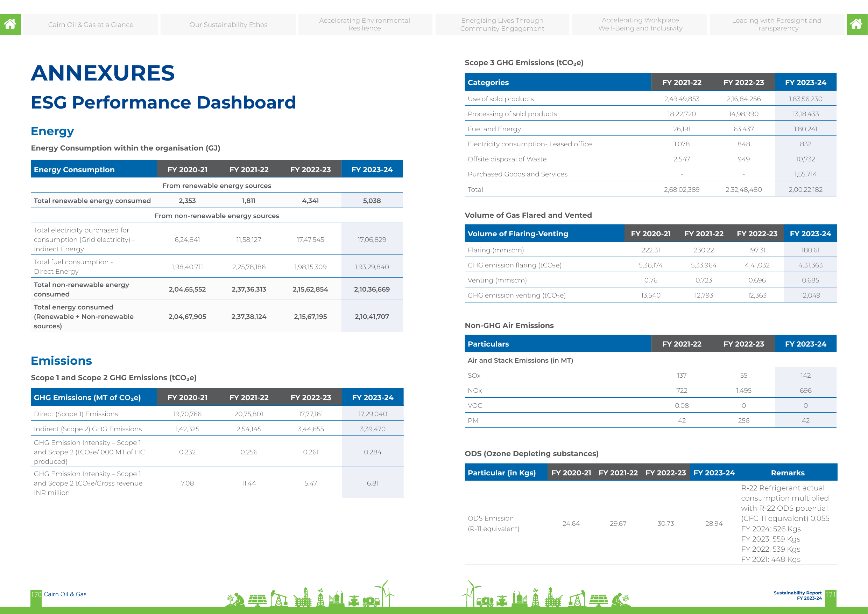Screen dimensions: 868x614
Task: Click Sustainability Report FY 2023-24 footer text
Action: point(798,595)
